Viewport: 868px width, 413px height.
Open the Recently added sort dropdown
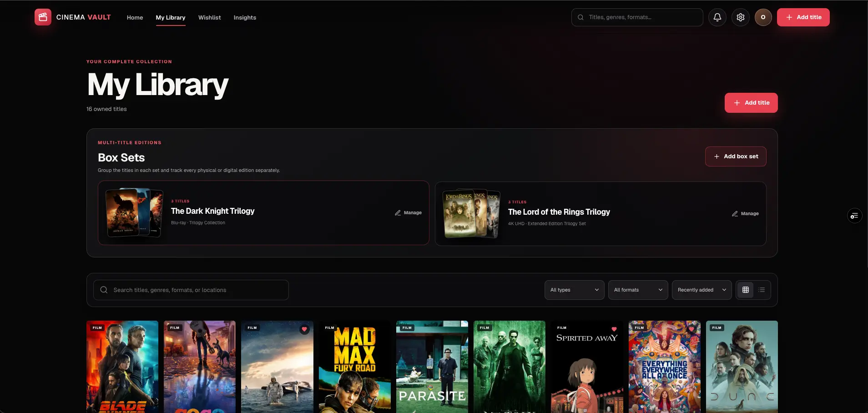pos(702,290)
